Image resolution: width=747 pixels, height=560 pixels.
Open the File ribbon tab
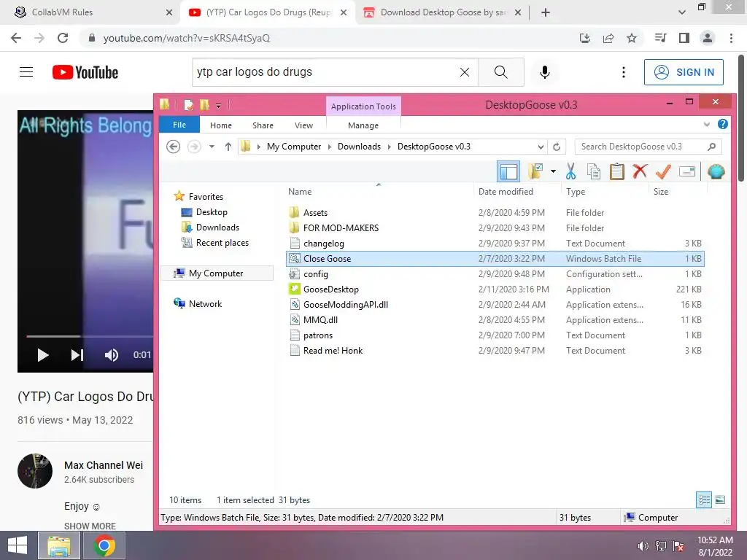pos(179,125)
